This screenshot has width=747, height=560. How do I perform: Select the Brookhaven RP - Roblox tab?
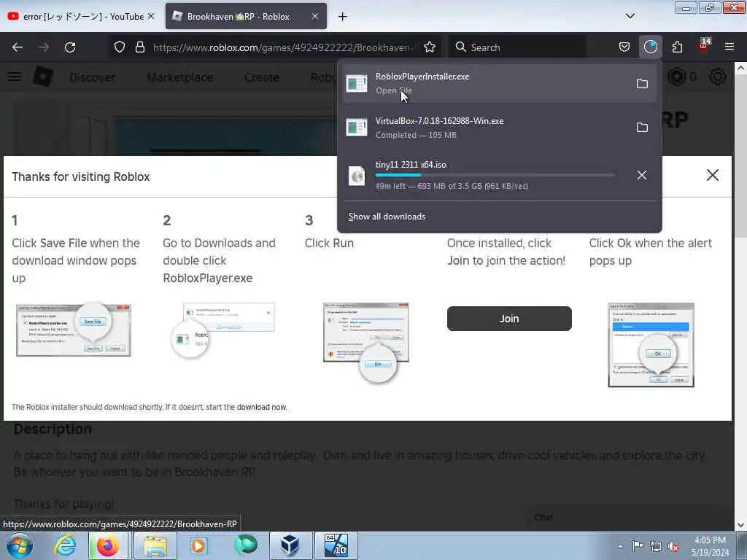239,17
